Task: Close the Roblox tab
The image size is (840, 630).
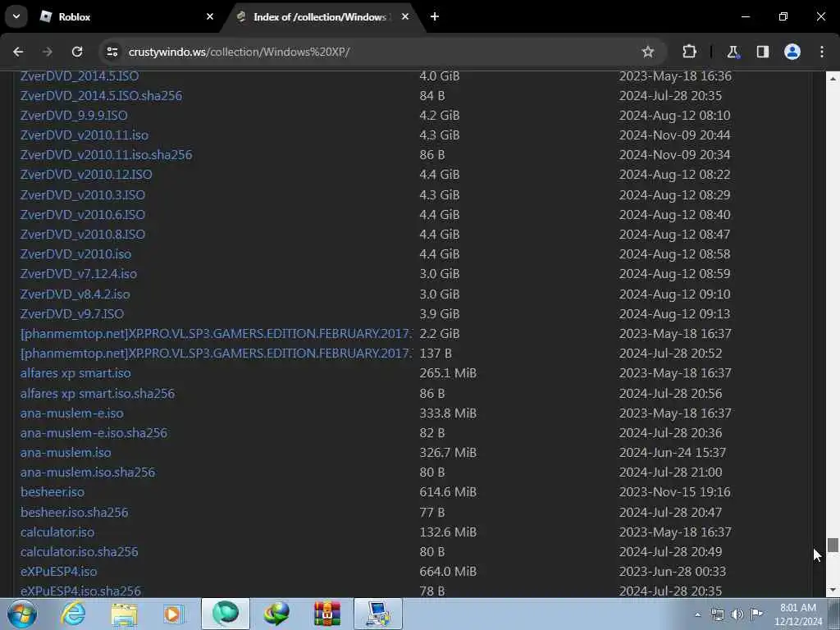Action: pyautogui.click(x=210, y=16)
